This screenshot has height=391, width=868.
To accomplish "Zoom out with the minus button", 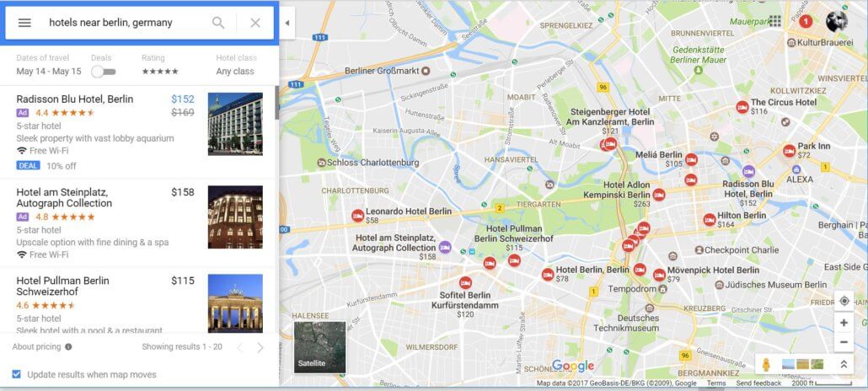I will coord(844,342).
